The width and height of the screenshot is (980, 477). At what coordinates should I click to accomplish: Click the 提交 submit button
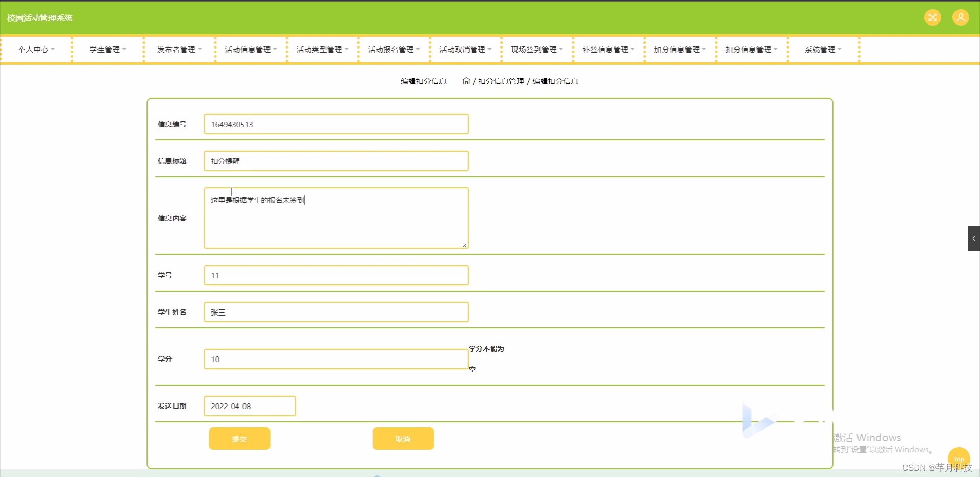(239, 438)
